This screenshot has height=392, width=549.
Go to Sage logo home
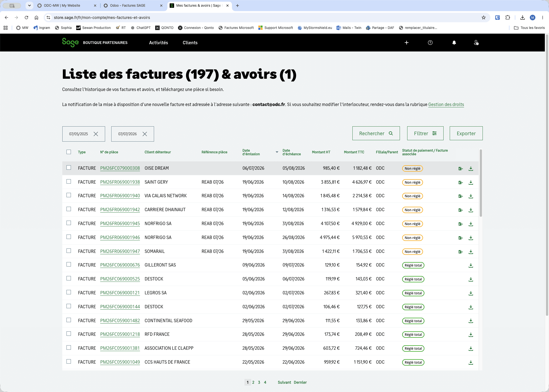pos(70,42)
